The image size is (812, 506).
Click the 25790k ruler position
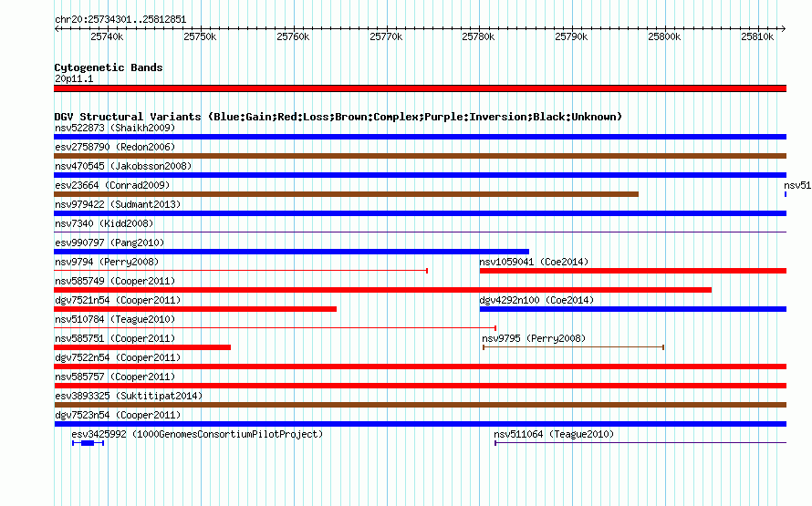point(571,36)
